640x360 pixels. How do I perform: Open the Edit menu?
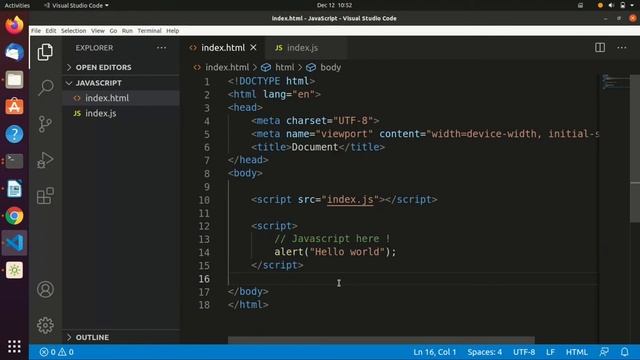tap(51, 31)
